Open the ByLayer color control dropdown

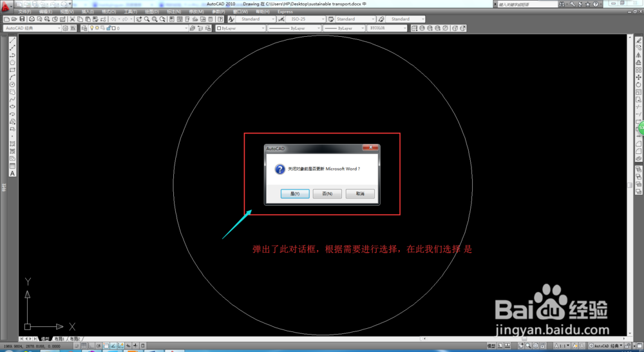coord(241,28)
